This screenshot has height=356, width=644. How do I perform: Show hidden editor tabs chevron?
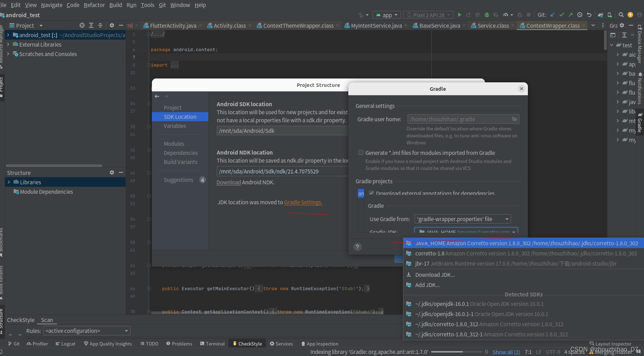pyautogui.click(x=593, y=26)
